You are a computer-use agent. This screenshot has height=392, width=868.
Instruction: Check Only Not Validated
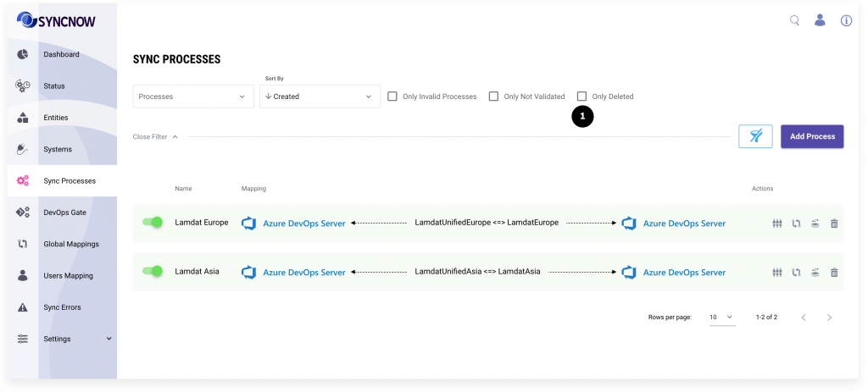(494, 97)
